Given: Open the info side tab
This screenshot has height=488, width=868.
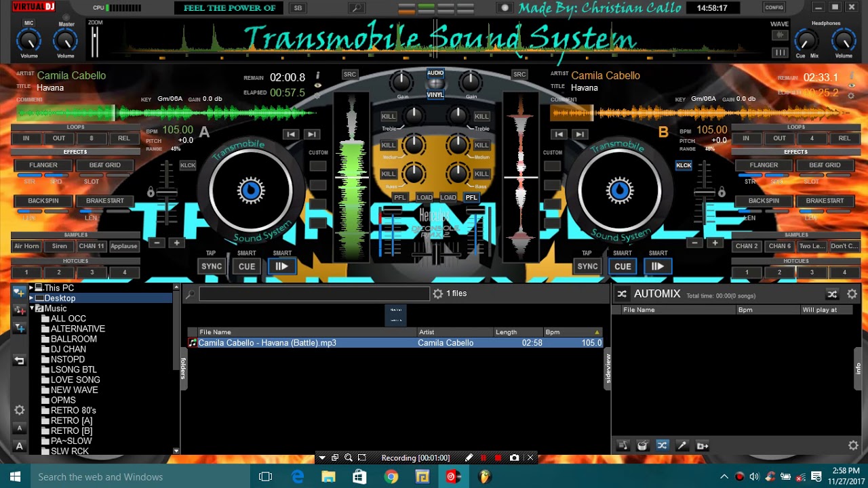Looking at the screenshot, I should pos(858,369).
